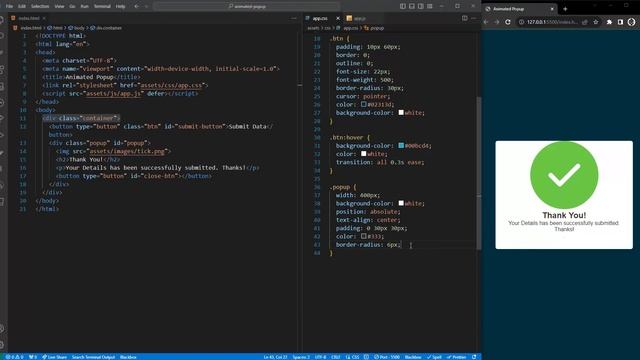Image resolution: width=640 pixels, height=360 pixels.
Task: Click the Port 5500 Live Server status item
Action: coord(387,357)
